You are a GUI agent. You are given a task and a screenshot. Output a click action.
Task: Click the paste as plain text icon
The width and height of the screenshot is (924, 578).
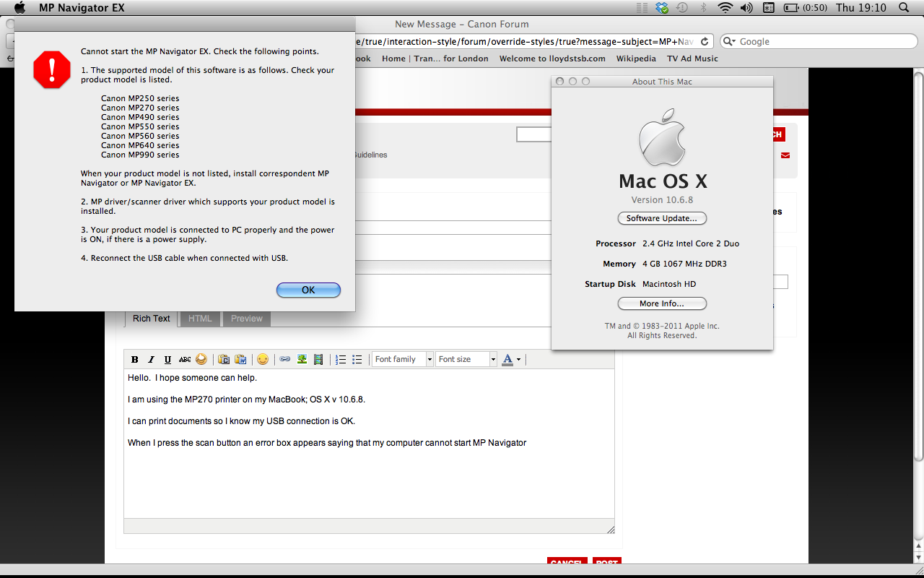pyautogui.click(x=224, y=360)
